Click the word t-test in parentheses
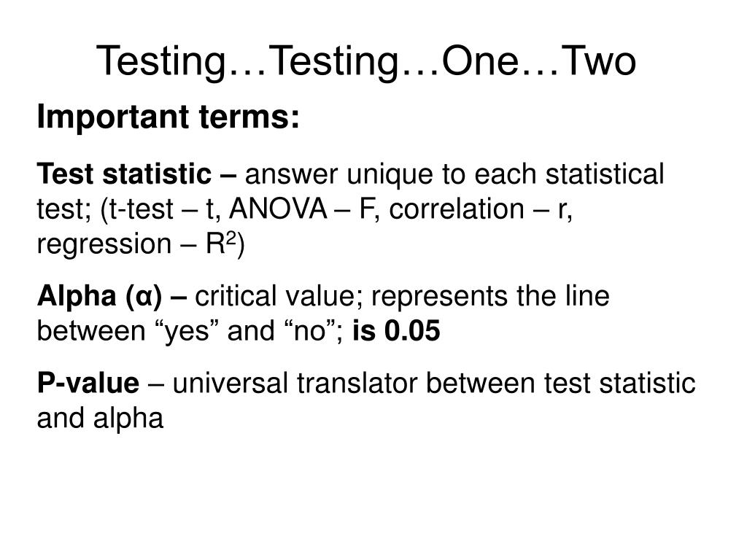The width and height of the screenshot is (747, 560). 142,209
